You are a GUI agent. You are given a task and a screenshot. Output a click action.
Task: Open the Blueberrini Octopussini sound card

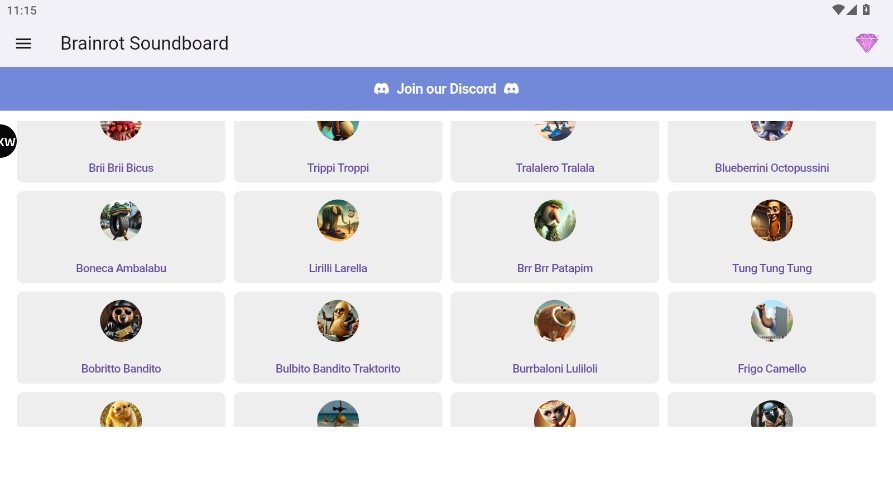pyautogui.click(x=772, y=152)
